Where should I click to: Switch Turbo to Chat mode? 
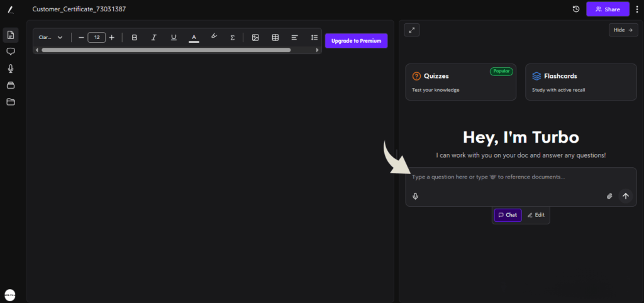pyautogui.click(x=508, y=215)
